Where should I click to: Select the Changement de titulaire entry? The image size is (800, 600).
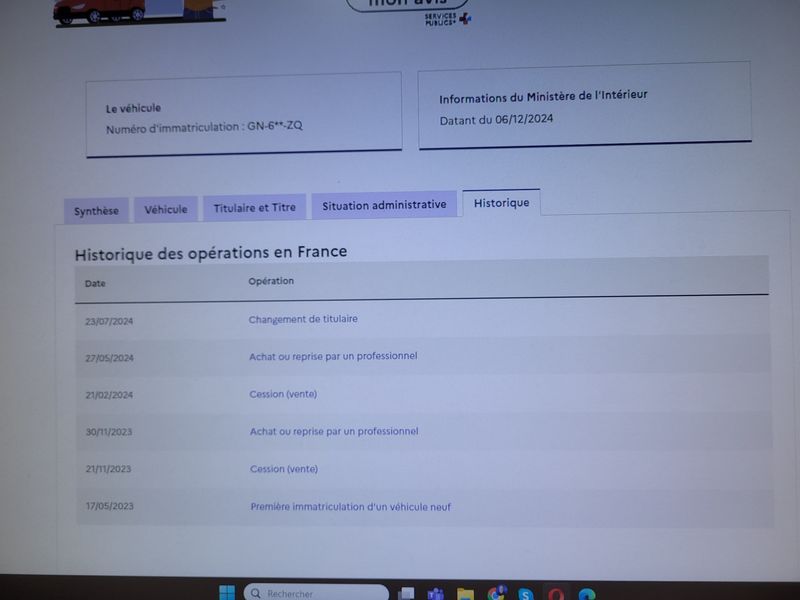pos(303,319)
